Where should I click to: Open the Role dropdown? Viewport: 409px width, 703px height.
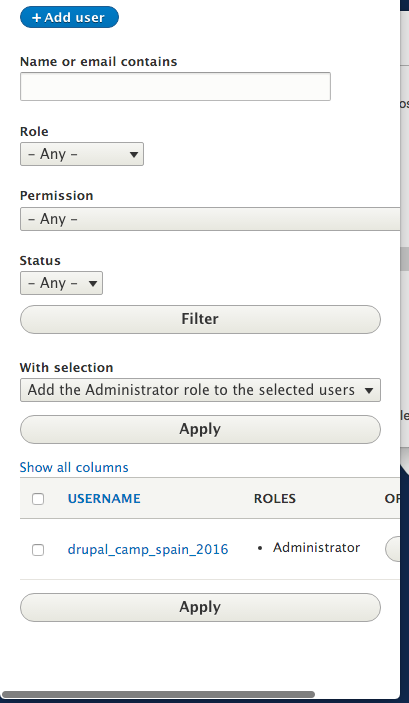(82, 154)
